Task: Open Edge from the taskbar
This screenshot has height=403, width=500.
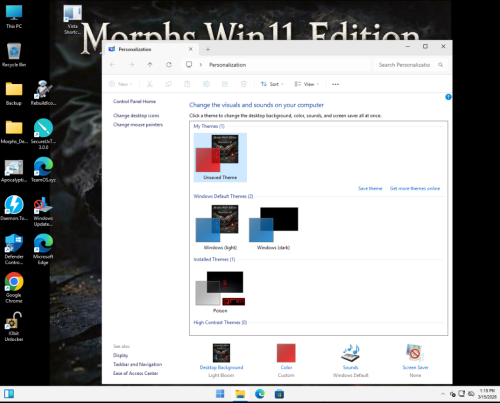Action: pyautogui.click(x=260, y=394)
